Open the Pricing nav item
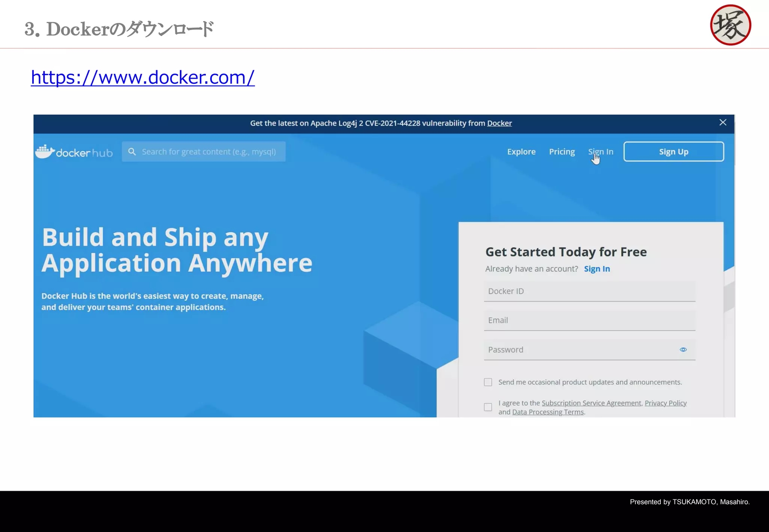The width and height of the screenshot is (769, 532). pos(562,152)
